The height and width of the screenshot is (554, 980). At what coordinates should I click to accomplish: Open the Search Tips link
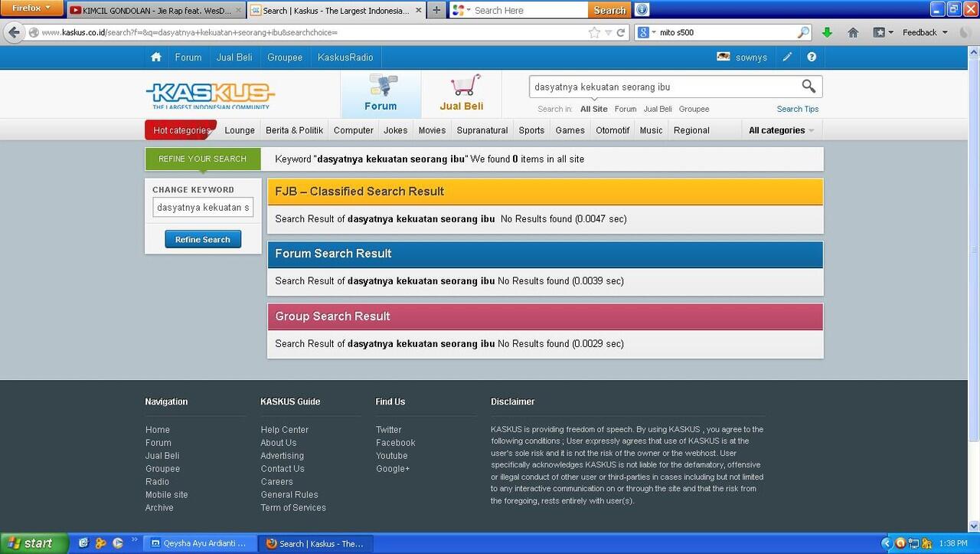798,109
